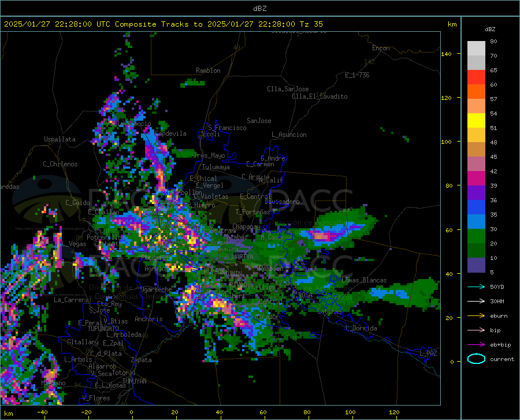Viewport: 520px width, 420px height.
Task: Select the light blue 30 dBZ swatch
Action: tap(476, 222)
